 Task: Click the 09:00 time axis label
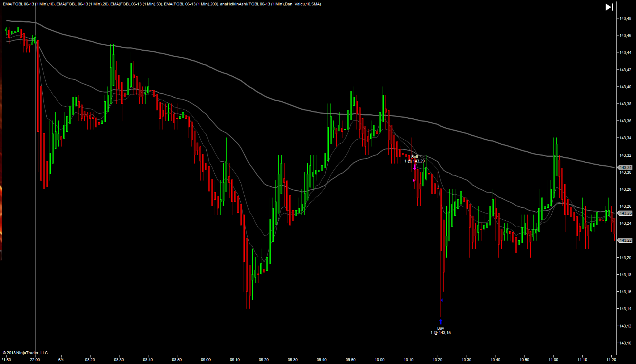pos(206,360)
